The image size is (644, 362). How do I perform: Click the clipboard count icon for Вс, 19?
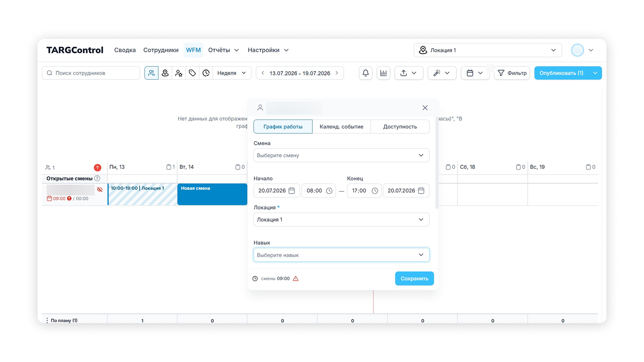coord(588,167)
